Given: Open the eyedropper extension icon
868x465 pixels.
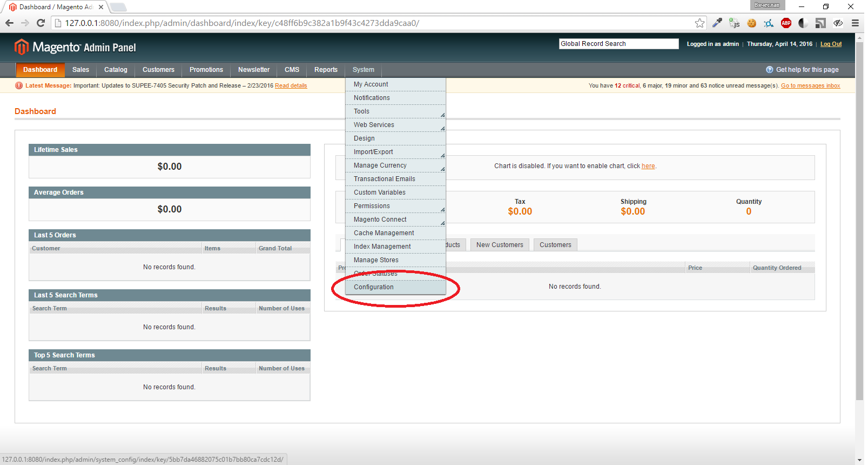Looking at the screenshot, I should [717, 23].
